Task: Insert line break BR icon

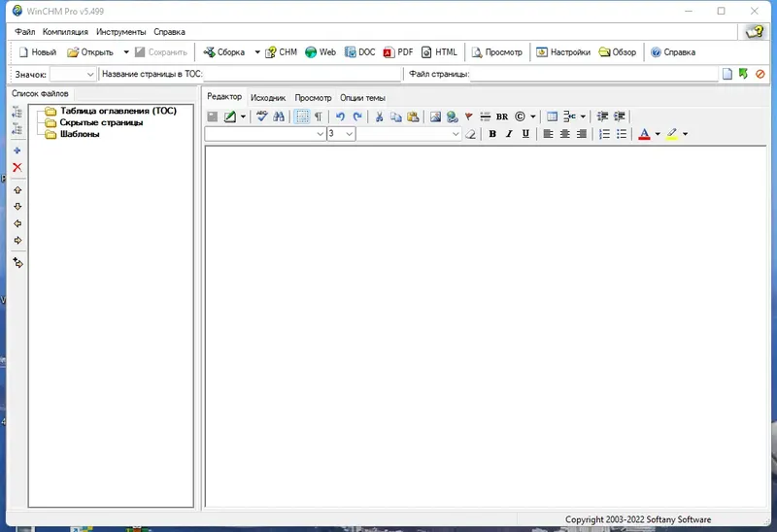Action: [x=502, y=116]
